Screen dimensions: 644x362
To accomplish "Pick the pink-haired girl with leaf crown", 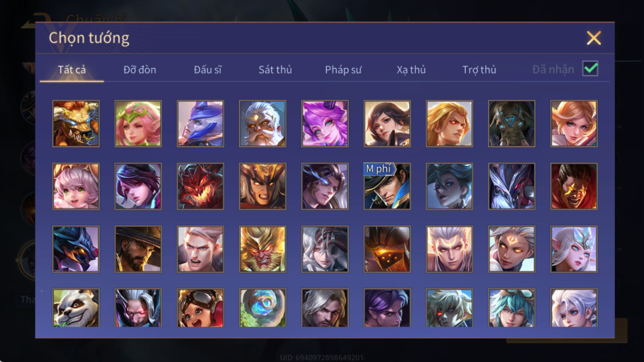I will tap(138, 123).
